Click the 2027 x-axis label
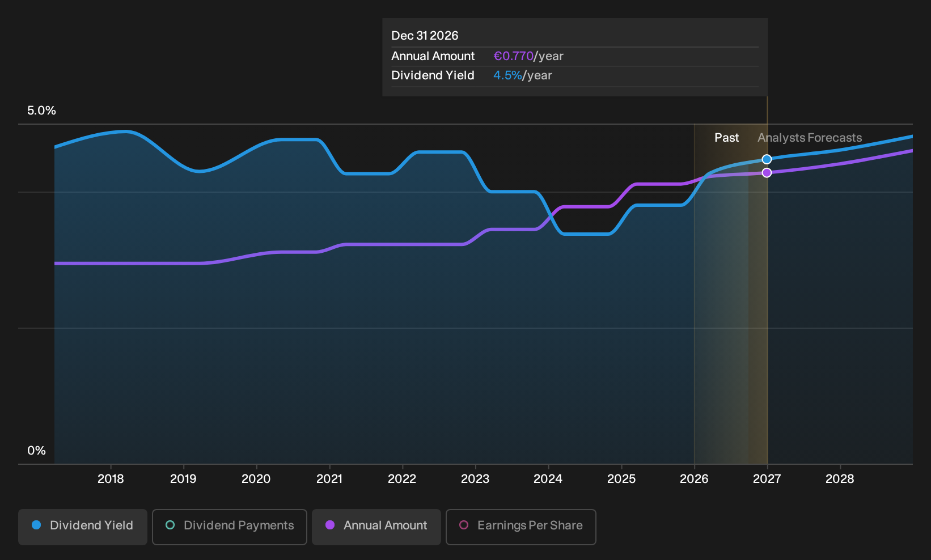Viewport: 931px width, 560px height. [x=767, y=479]
